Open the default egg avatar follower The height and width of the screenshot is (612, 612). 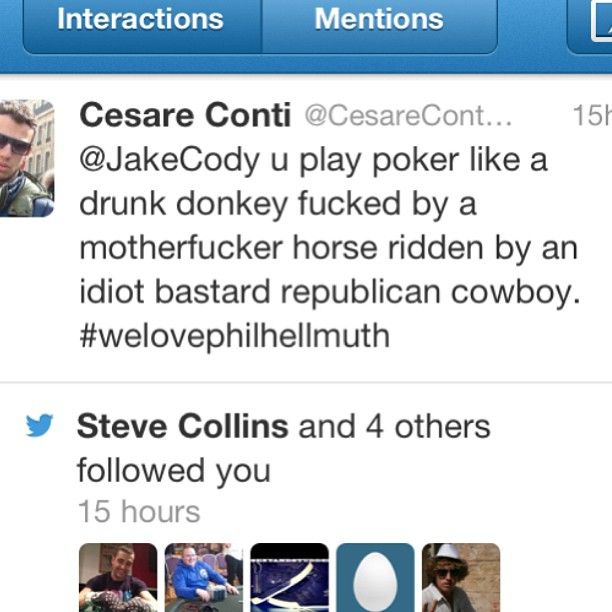375,578
